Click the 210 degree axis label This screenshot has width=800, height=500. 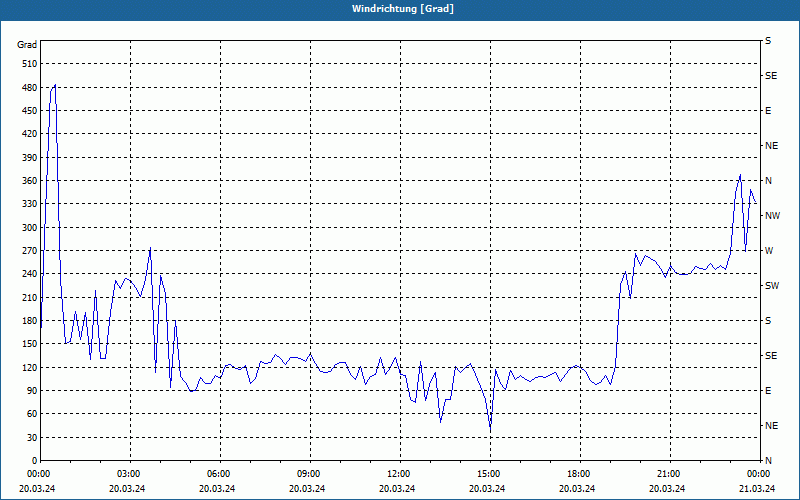[30, 297]
